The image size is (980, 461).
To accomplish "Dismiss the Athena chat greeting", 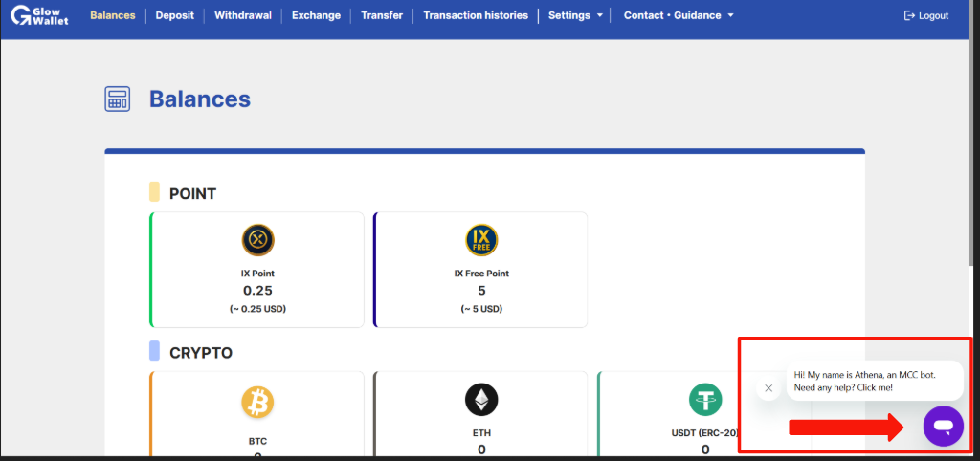I will [x=768, y=388].
